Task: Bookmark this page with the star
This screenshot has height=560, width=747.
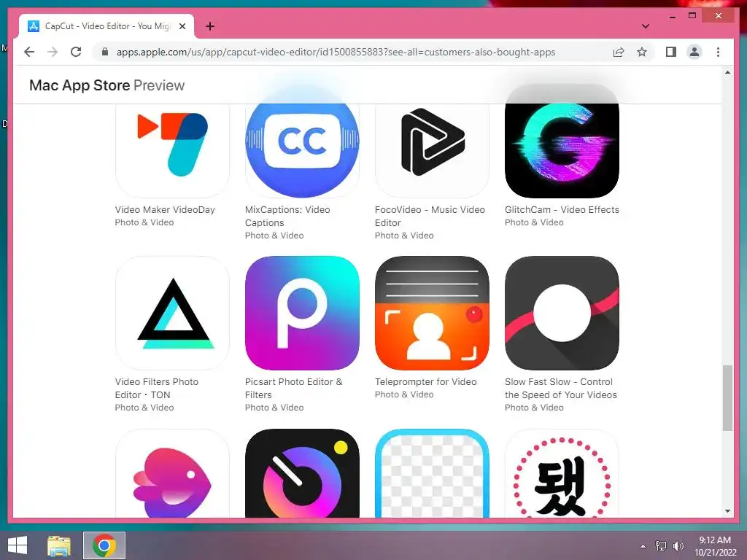Action: 642,52
